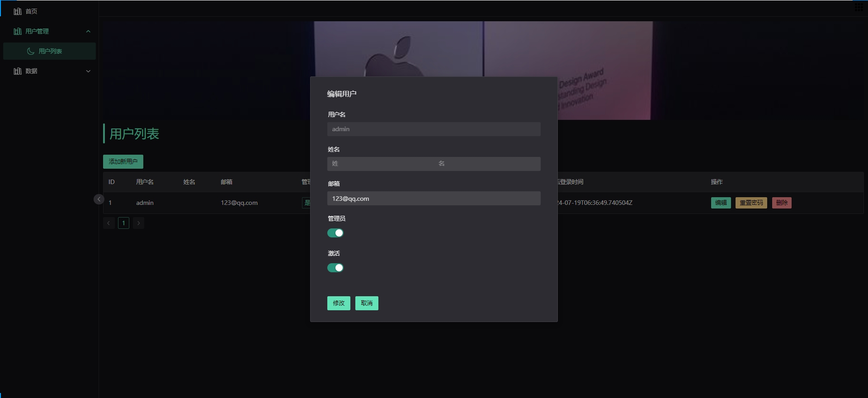Click the 登录时间 column header
Viewport: 868px width, 398px height.
pos(571,182)
